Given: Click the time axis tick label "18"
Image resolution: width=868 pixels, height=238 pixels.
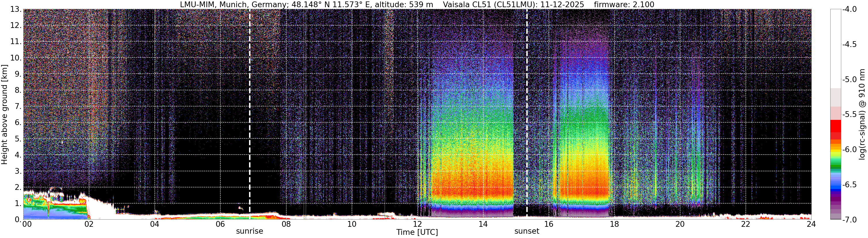Looking at the screenshot, I should click(615, 224).
